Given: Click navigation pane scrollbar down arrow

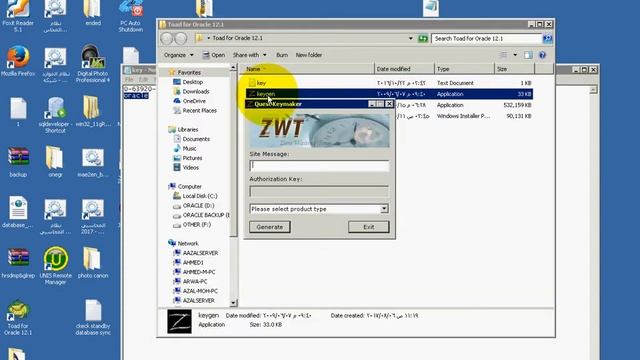Looking at the screenshot, I should point(233,303).
